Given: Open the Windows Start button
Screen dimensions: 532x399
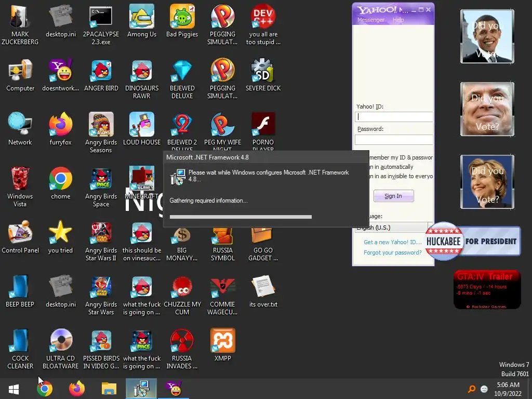Looking at the screenshot, I should [14, 389].
